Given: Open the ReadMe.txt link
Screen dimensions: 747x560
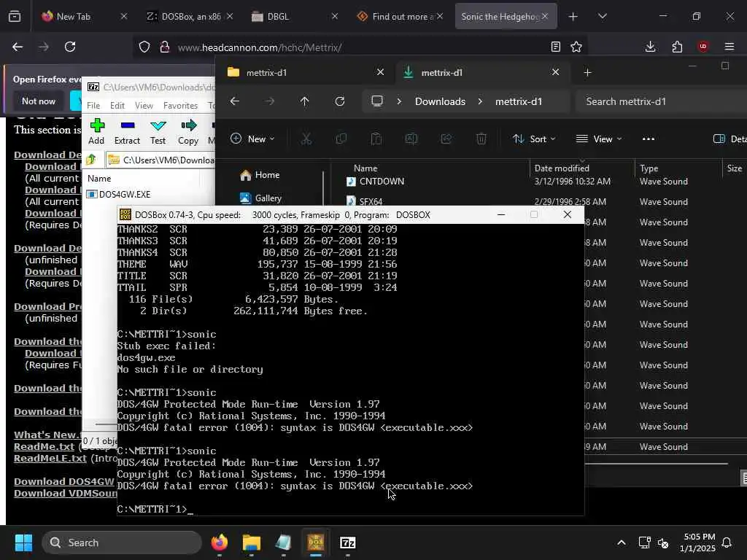Looking at the screenshot, I should (x=44, y=447).
